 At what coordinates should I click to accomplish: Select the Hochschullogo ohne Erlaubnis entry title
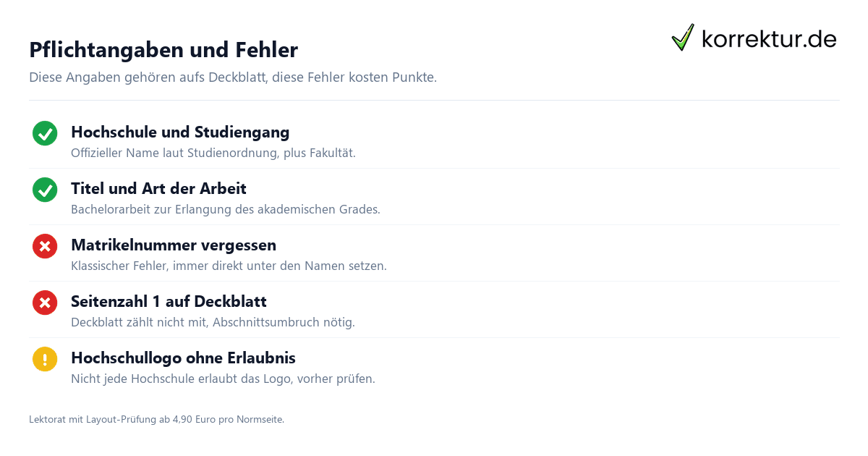tap(183, 358)
